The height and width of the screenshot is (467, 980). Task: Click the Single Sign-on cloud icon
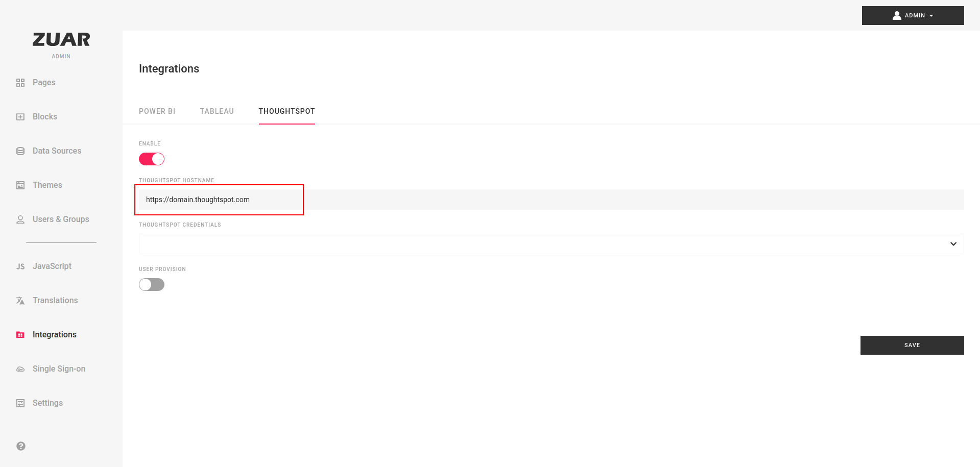20,369
